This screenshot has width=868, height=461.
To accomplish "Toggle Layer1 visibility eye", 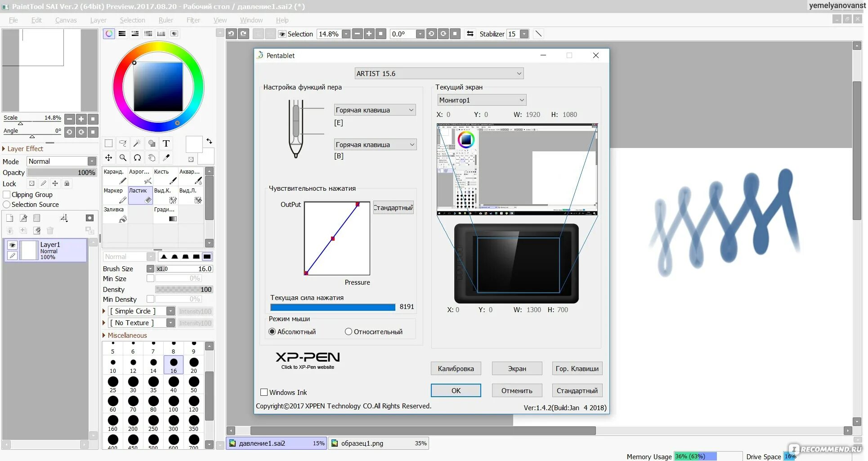I will tap(12, 245).
